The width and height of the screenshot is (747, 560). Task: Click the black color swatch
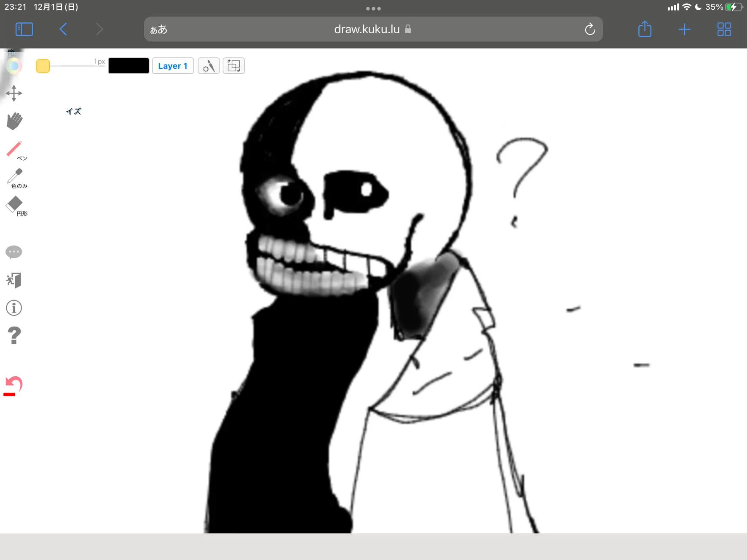tap(129, 66)
